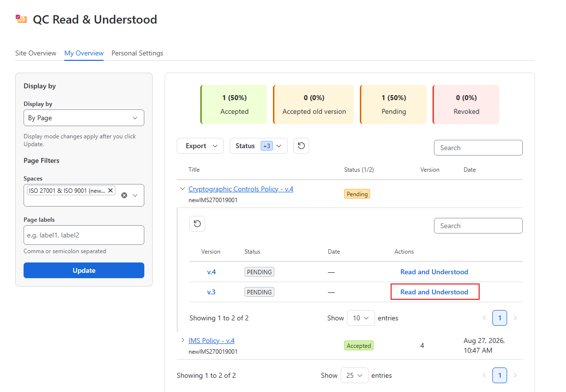This screenshot has width=566, height=392.
Task: Open the IMS Policy - v.4 link
Action: [212, 340]
